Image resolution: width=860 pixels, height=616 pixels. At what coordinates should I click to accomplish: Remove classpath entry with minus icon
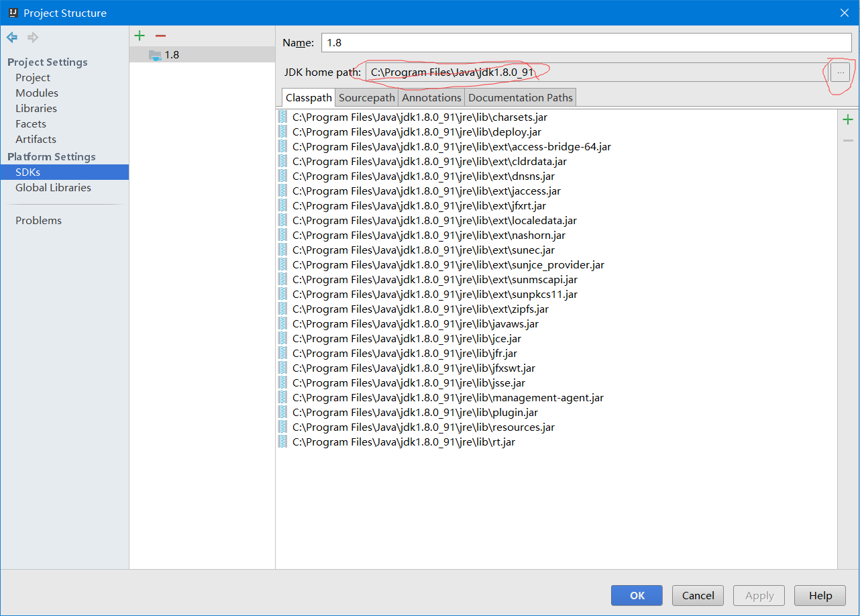(848, 140)
